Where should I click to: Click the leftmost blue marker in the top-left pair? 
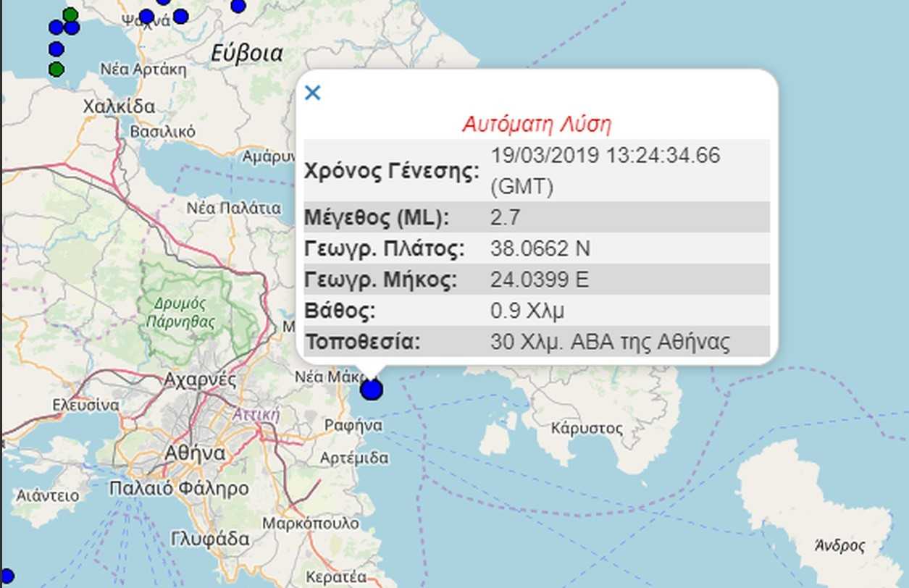pyautogui.click(x=56, y=28)
